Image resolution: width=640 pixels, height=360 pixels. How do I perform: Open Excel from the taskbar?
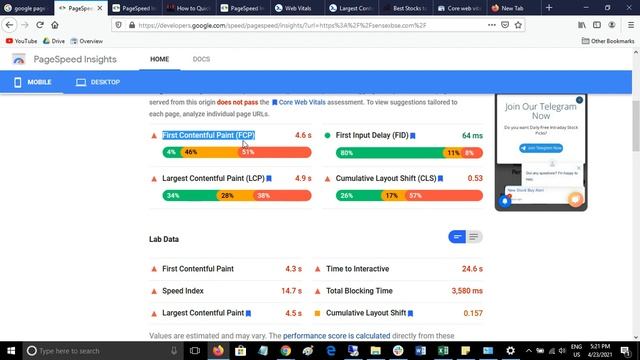click(443, 351)
